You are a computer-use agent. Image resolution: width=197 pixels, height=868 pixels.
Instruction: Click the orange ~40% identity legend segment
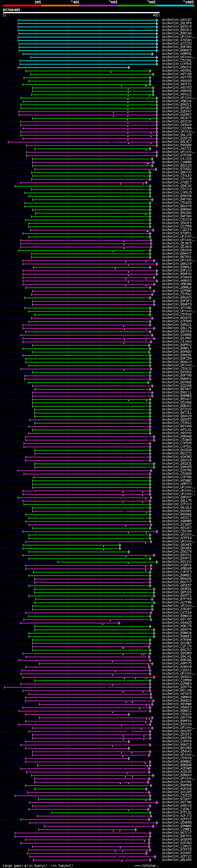point(60,6)
